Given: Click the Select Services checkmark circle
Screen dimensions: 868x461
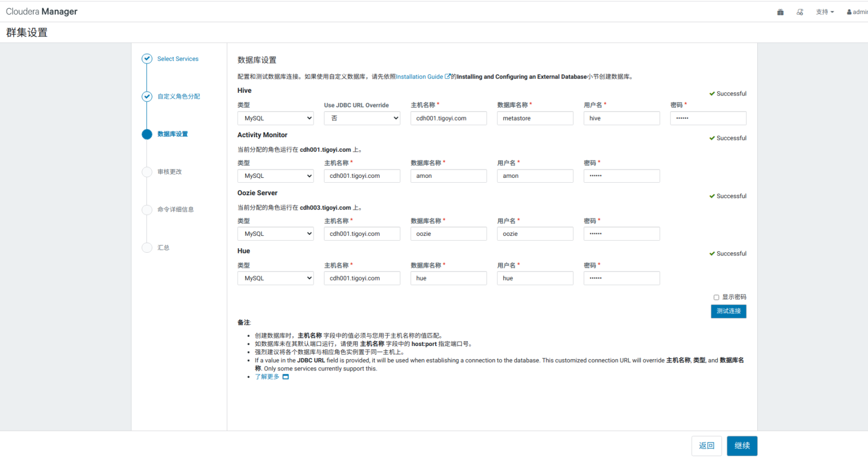Looking at the screenshot, I should click(x=147, y=59).
